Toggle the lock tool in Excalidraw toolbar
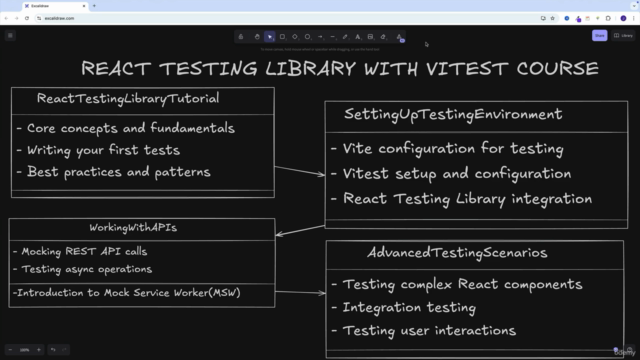The width and height of the screenshot is (640, 360). coord(241,37)
